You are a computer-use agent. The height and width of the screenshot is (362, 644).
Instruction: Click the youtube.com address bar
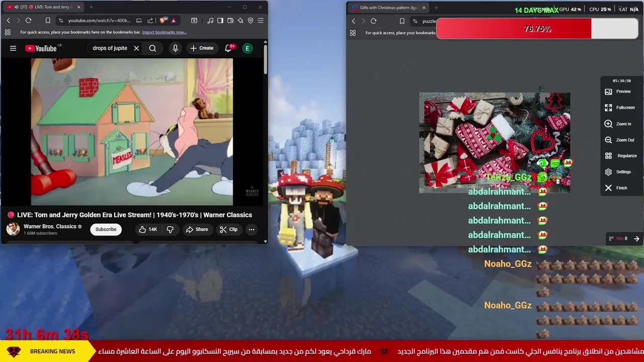click(99, 21)
